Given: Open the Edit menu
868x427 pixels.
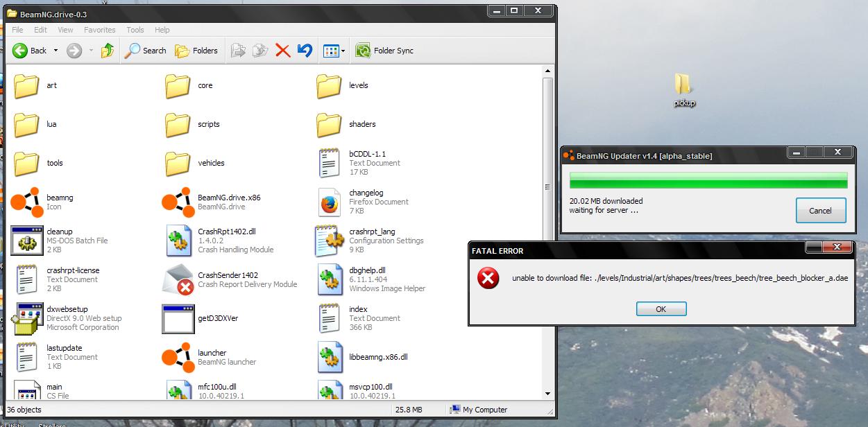Looking at the screenshot, I should (41, 30).
